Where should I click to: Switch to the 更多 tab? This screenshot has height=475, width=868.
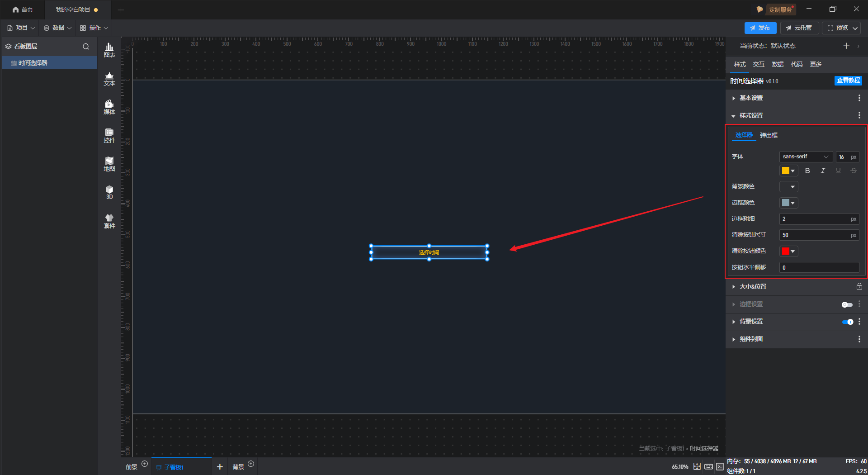[816, 64]
